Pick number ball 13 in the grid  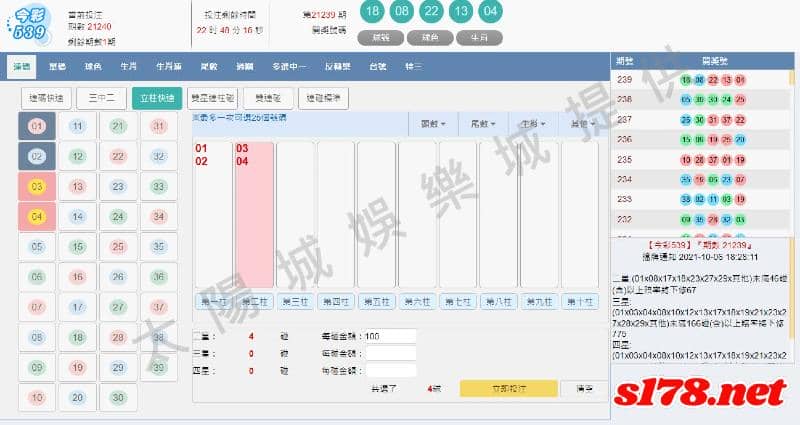[78, 186]
